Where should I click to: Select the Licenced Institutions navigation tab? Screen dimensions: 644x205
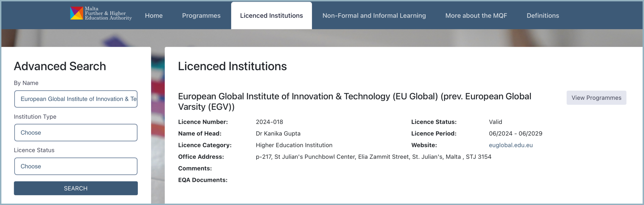(x=271, y=16)
